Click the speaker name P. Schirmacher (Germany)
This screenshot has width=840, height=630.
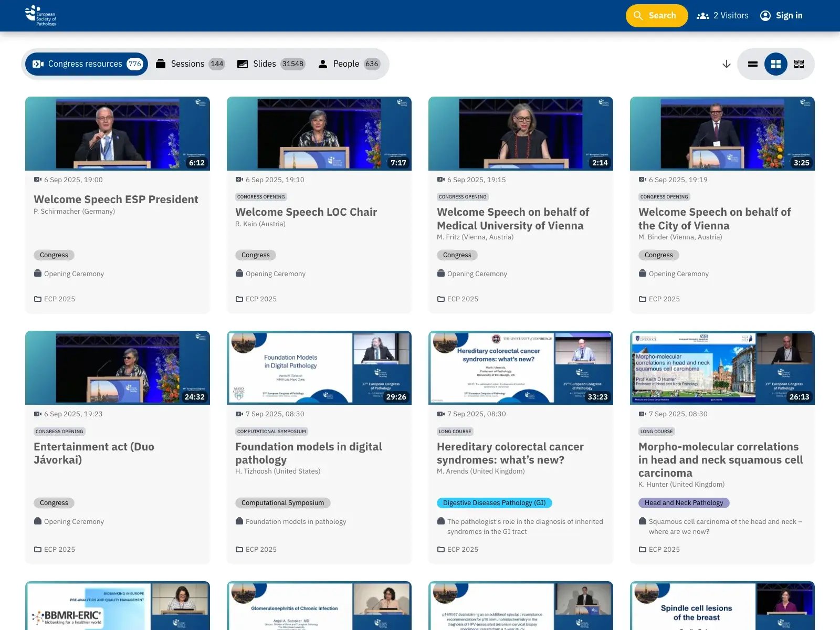point(75,212)
